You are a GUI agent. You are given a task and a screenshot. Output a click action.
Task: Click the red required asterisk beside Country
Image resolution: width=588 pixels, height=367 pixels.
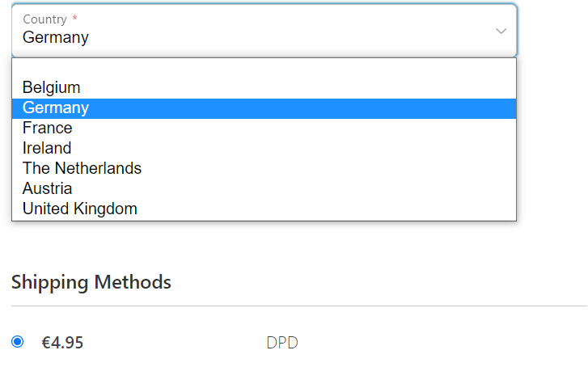(x=75, y=19)
